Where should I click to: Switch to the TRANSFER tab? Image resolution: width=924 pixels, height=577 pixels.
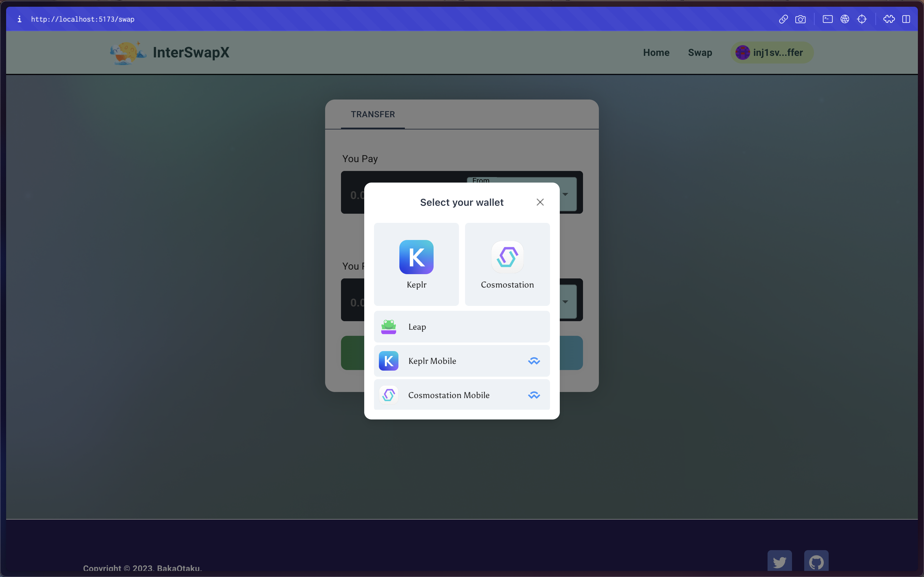[x=373, y=114]
